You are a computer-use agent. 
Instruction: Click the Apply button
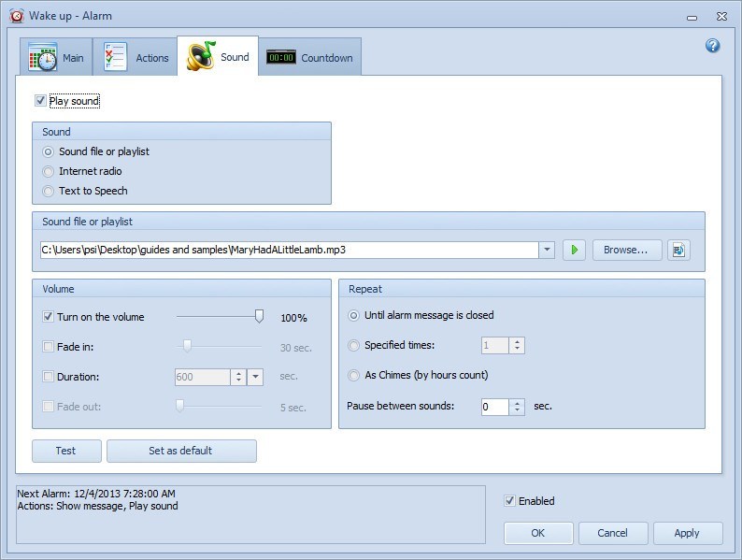688,533
